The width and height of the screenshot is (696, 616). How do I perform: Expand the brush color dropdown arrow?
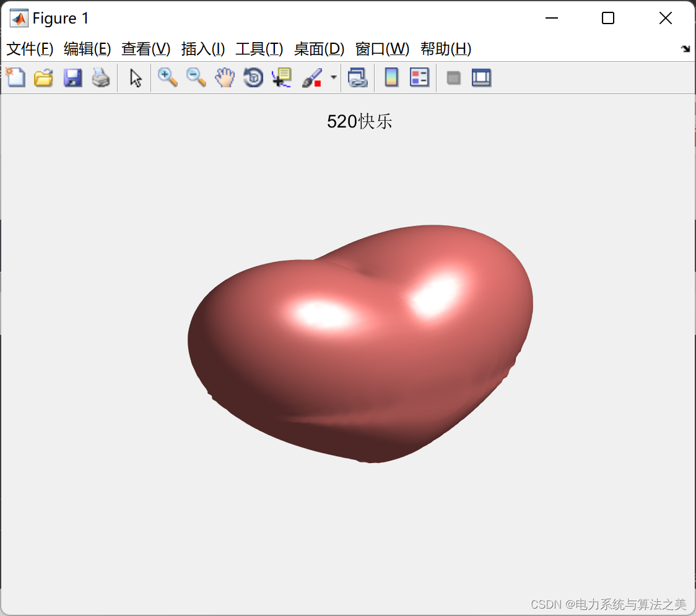(333, 77)
